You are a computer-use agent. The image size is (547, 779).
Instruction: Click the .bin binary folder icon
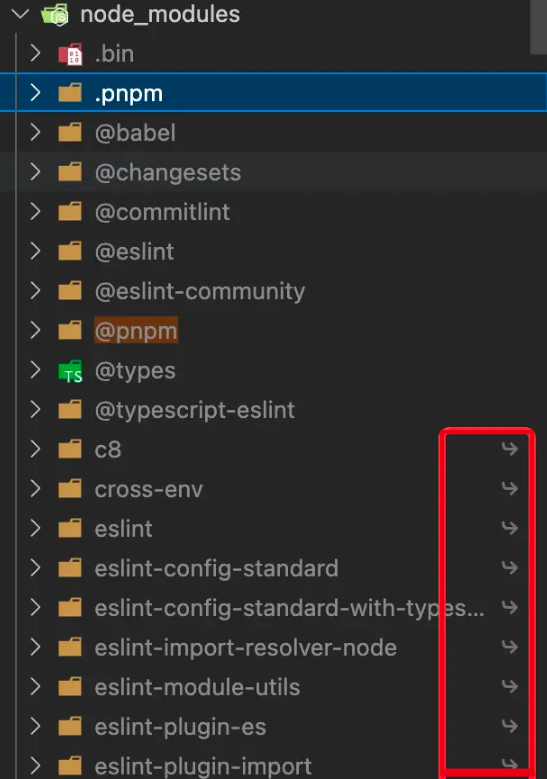pyautogui.click(x=70, y=54)
